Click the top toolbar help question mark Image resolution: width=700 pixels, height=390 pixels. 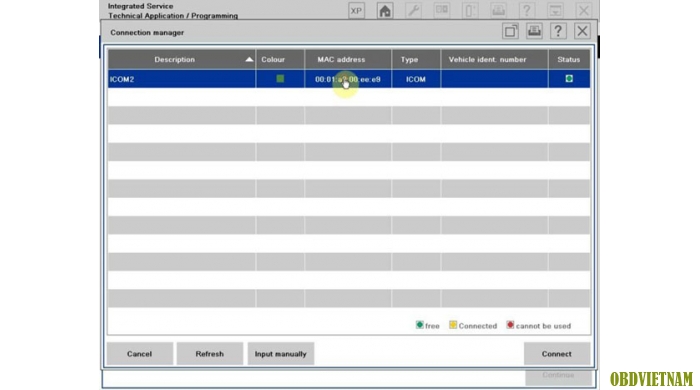point(527,11)
